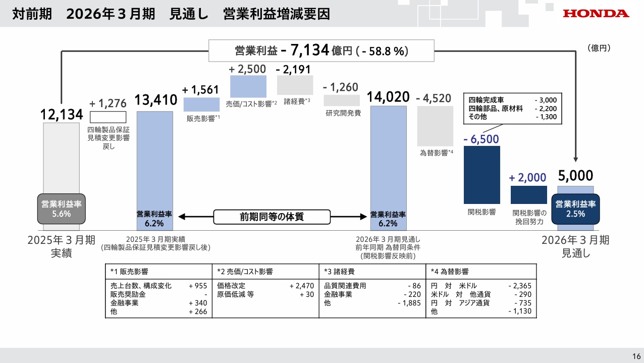Expand the *4 為替影響 footnote table
The image size is (644, 363).
point(481,292)
